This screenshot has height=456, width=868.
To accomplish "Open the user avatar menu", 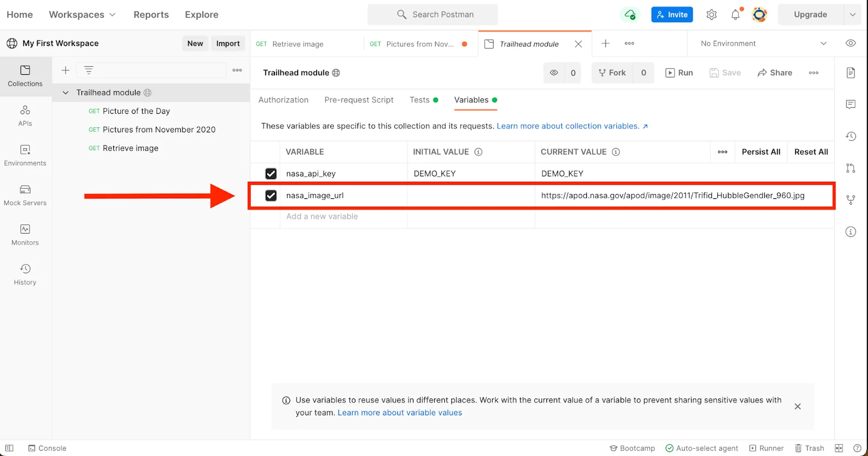I will [x=759, y=15].
